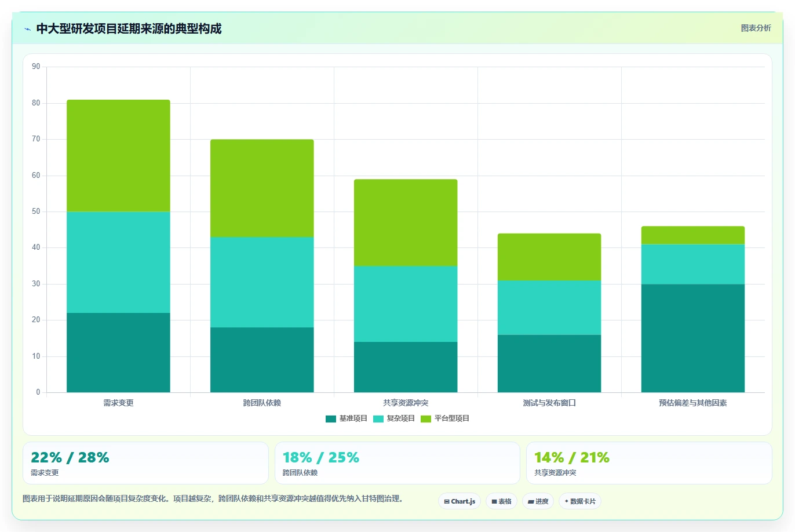Click the 跨团队依赖 x-axis label
The height and width of the screenshot is (532, 795).
262,403
